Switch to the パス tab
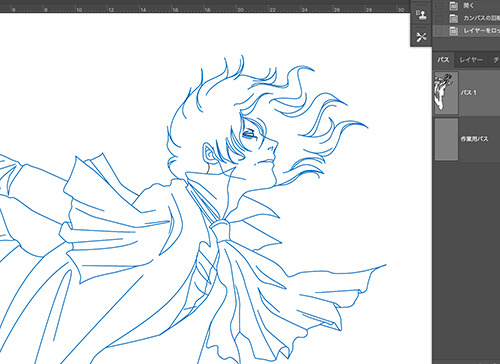The image size is (500, 364). pyautogui.click(x=443, y=60)
